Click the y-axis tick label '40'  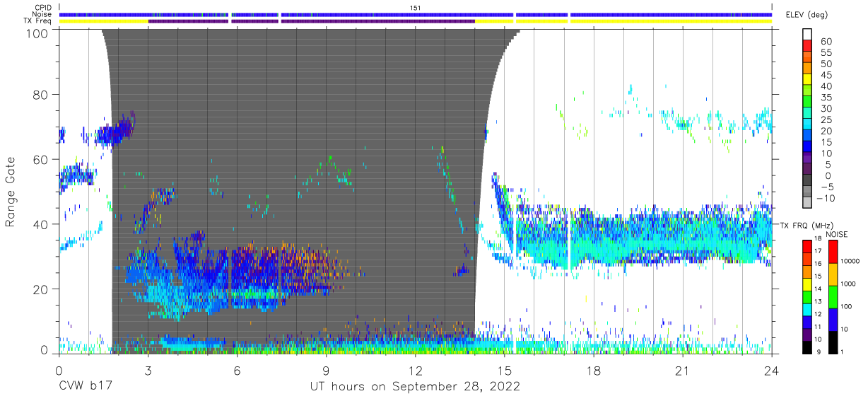pyautogui.click(x=42, y=224)
